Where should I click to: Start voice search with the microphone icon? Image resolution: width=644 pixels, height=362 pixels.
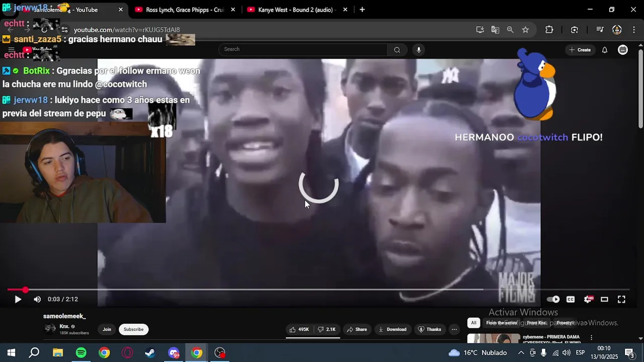419,49
